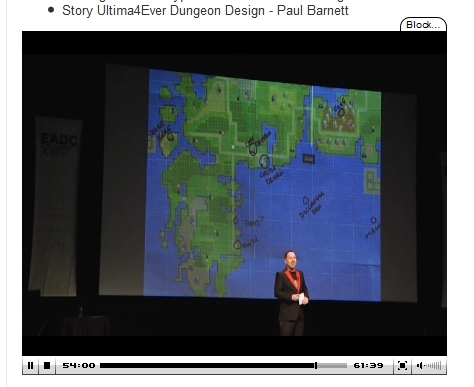
Task: Jump ahead into the gray unplayed seek section
Action: click(332, 366)
